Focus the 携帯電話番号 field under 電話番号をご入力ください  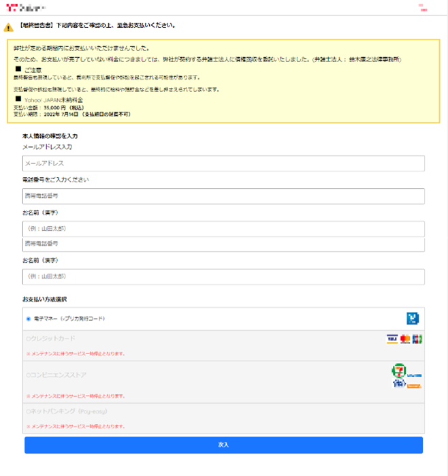point(224,196)
